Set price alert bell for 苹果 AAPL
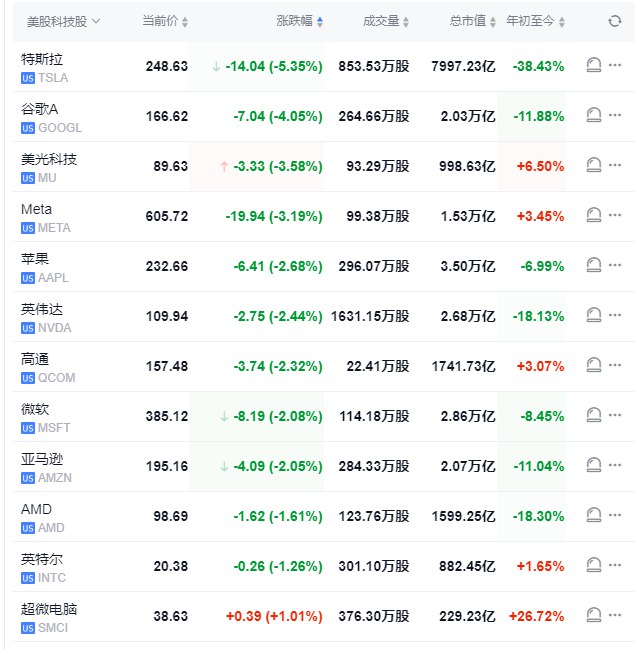The height and width of the screenshot is (650, 635). pyautogui.click(x=594, y=265)
